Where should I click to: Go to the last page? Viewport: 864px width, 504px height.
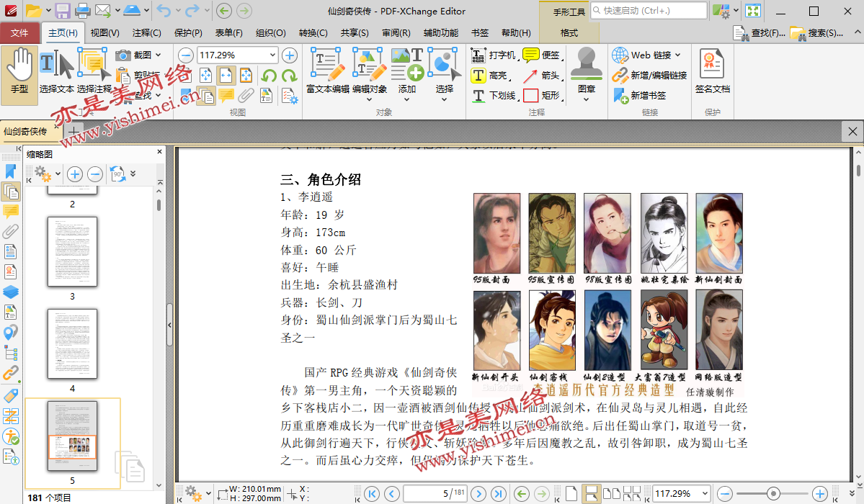point(499,493)
